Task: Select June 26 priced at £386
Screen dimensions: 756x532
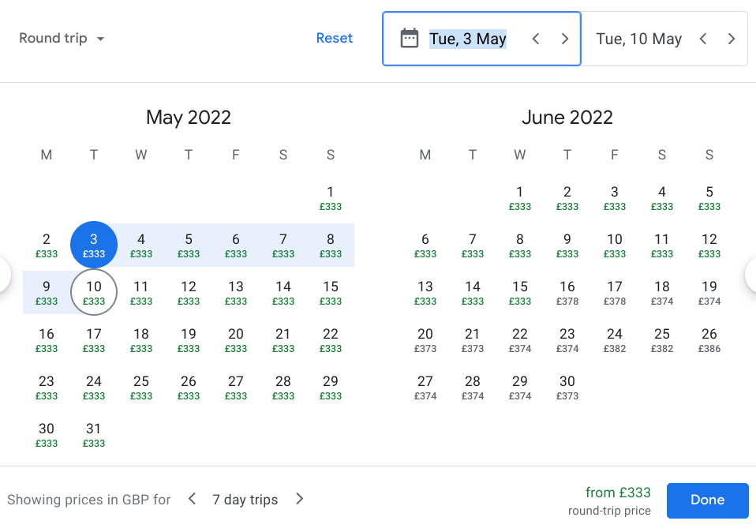Action: tap(709, 339)
